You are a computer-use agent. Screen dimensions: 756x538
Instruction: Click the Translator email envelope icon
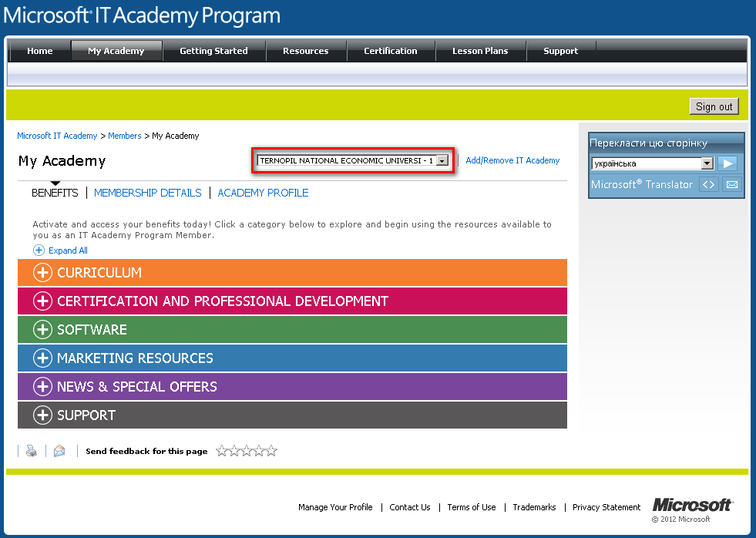(732, 184)
